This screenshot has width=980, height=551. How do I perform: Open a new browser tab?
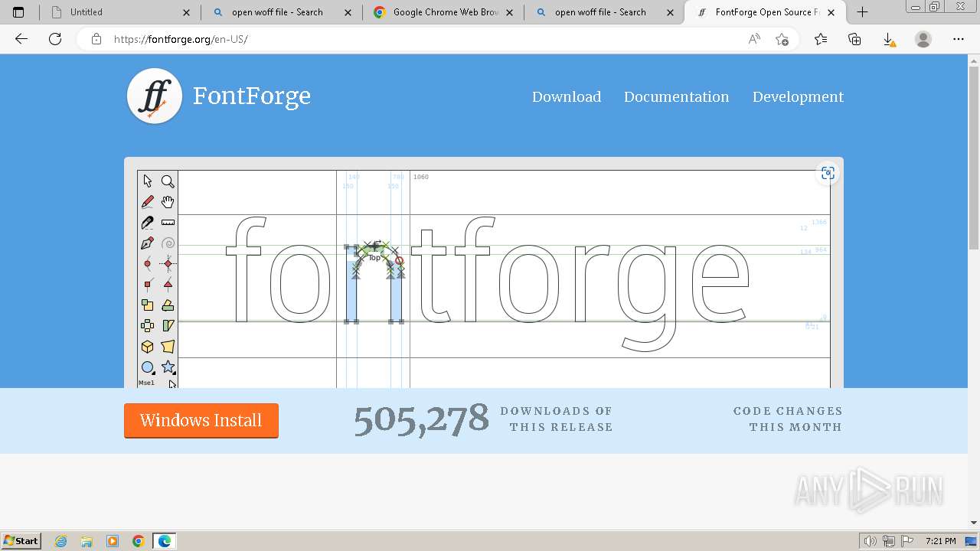tap(863, 12)
